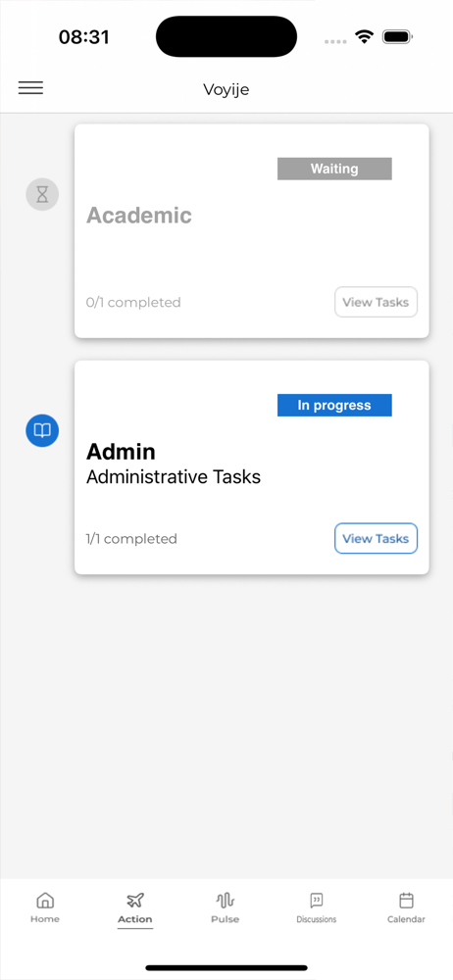The height and width of the screenshot is (980, 453).
Task: Click the Administrative Tasks subtitle
Action: click(174, 477)
